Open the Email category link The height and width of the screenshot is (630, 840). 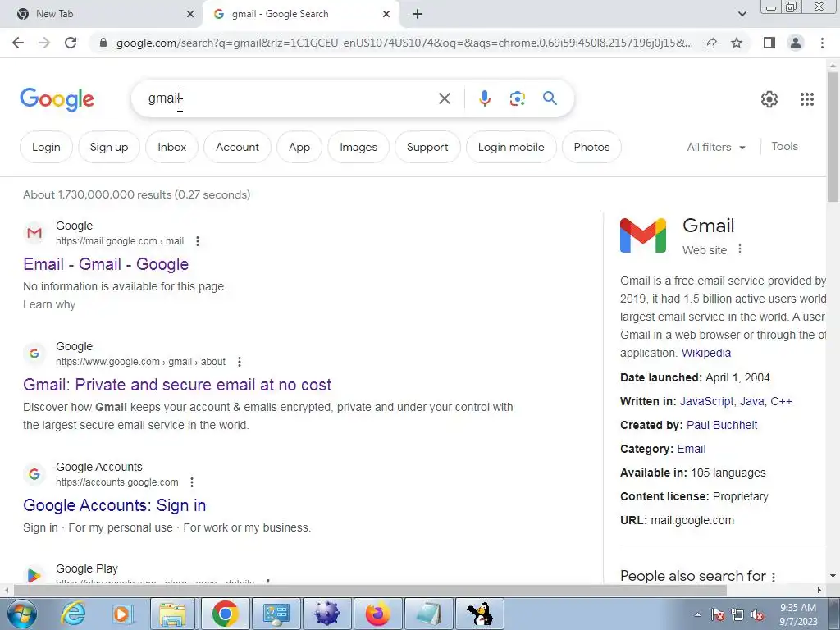[691, 449]
